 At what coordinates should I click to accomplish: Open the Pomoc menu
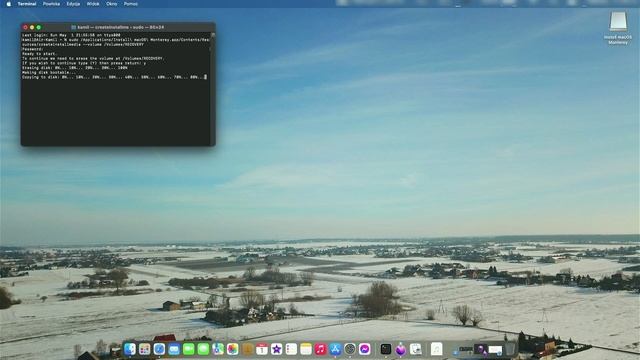(x=131, y=4)
